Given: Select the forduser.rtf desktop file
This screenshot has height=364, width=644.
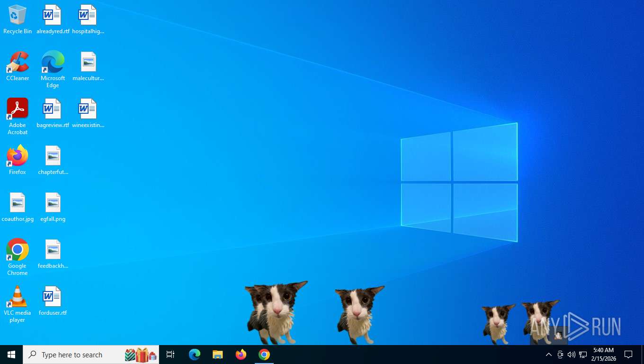Looking at the screenshot, I should coord(53,301).
